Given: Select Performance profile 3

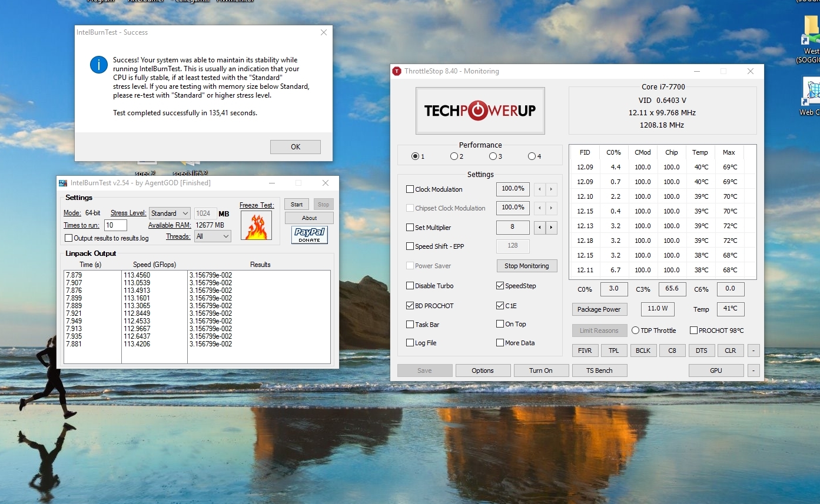Looking at the screenshot, I should [493, 156].
